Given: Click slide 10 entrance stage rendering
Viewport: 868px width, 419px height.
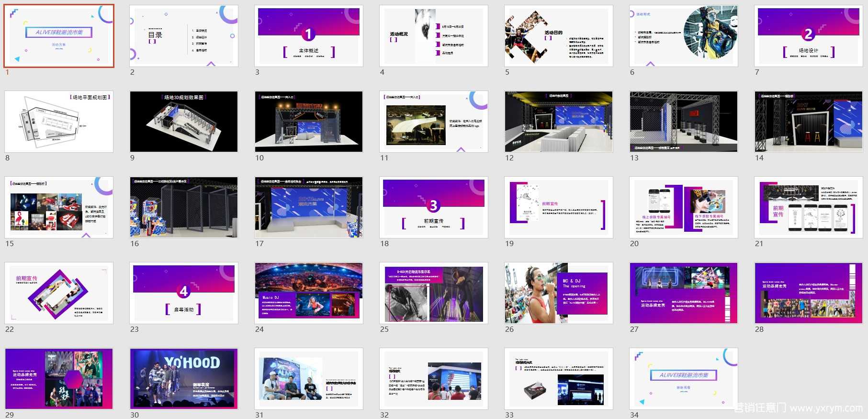Looking at the screenshot, I should (309, 122).
